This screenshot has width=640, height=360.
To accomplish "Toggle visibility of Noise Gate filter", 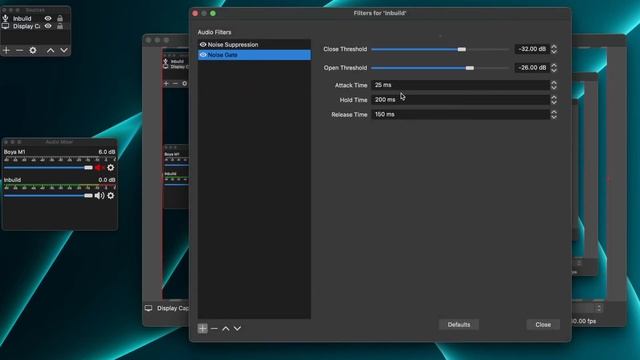I will pyautogui.click(x=203, y=55).
